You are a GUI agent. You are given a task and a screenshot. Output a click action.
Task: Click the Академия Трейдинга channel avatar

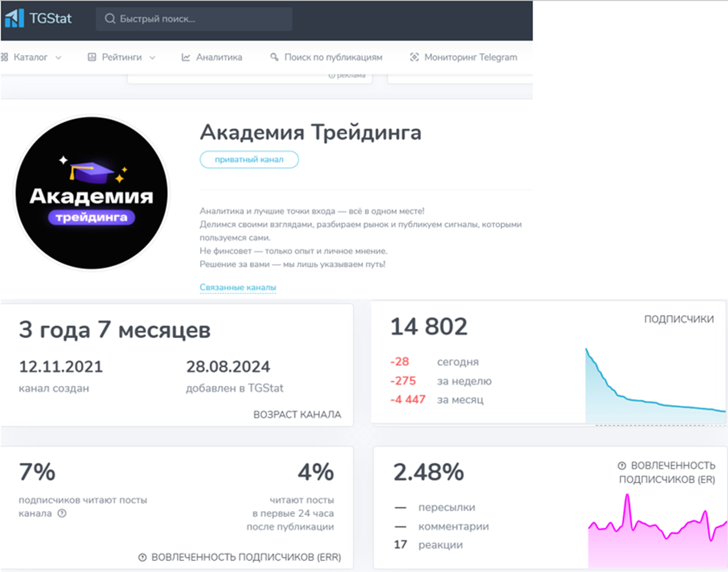click(92, 193)
